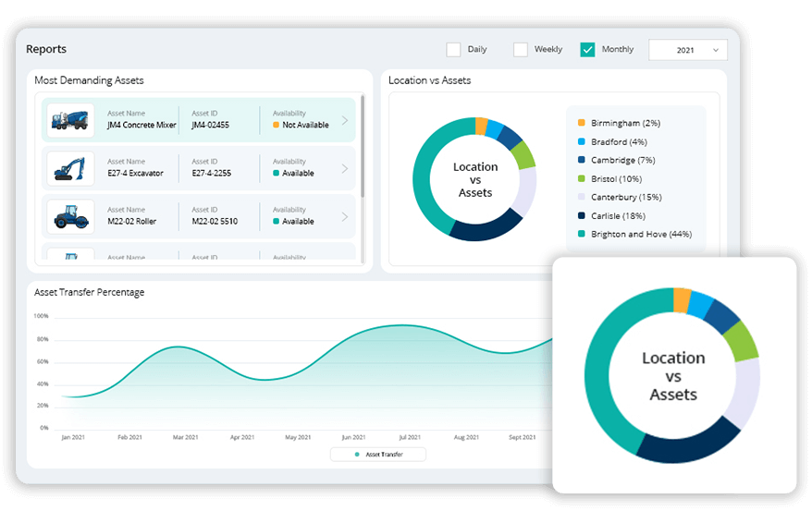The width and height of the screenshot is (812, 523).
Task: Click the Asset Transfer legend marker
Action: [357, 455]
